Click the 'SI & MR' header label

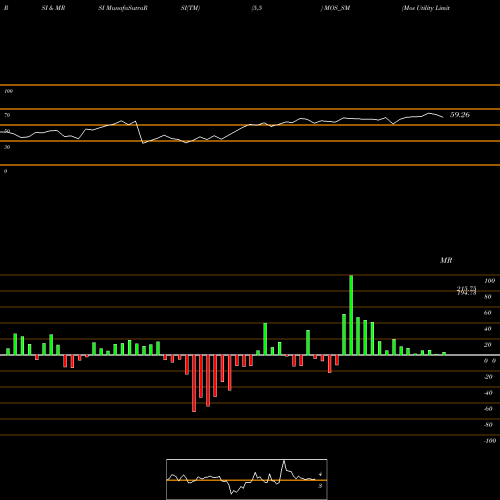(x=53, y=8)
